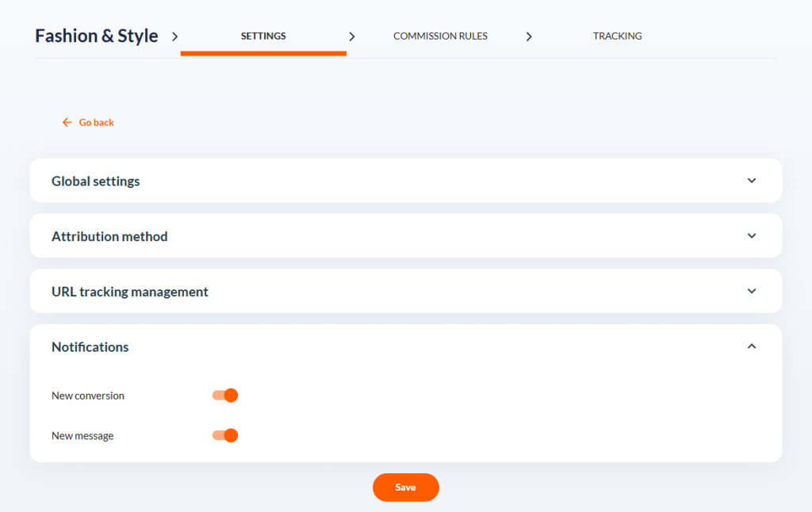The height and width of the screenshot is (512, 812).
Task: Select the Fashion & Style heading
Action: coord(96,36)
